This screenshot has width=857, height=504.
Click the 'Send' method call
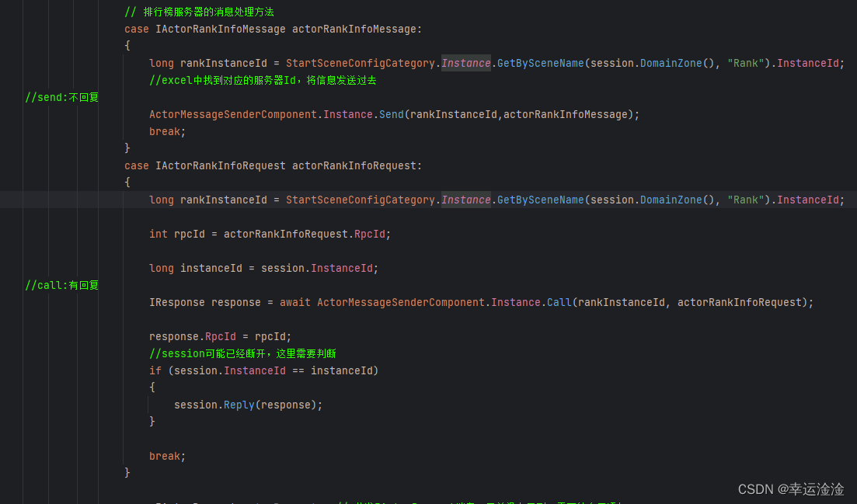(x=392, y=114)
